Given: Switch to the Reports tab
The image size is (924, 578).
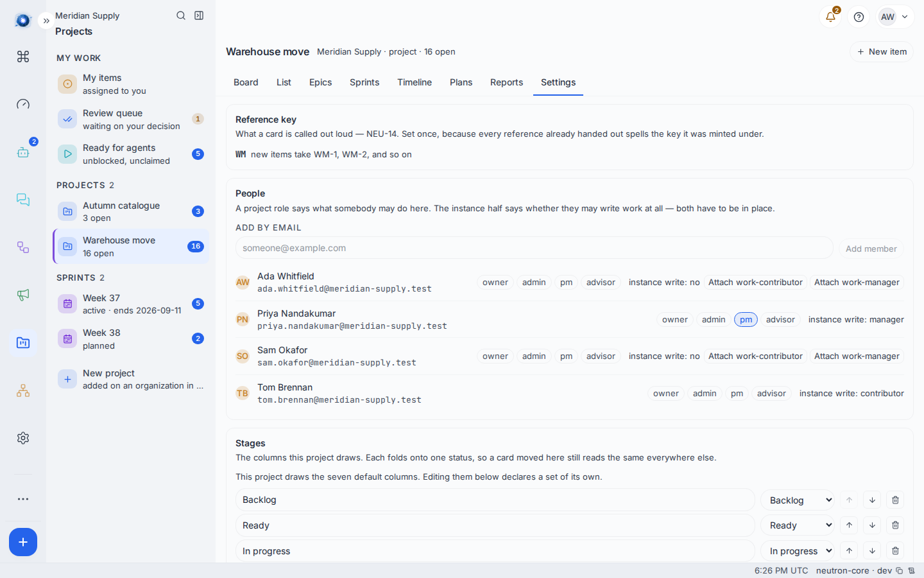Looking at the screenshot, I should click(506, 82).
